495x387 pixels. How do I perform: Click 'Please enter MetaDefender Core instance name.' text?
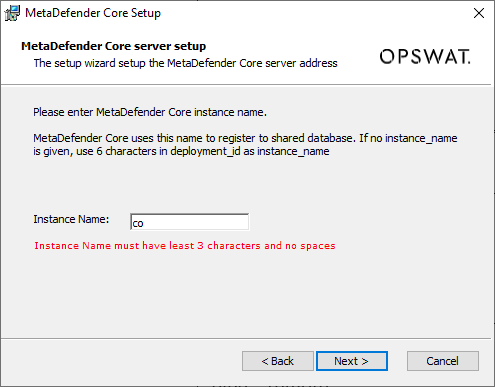pos(150,112)
